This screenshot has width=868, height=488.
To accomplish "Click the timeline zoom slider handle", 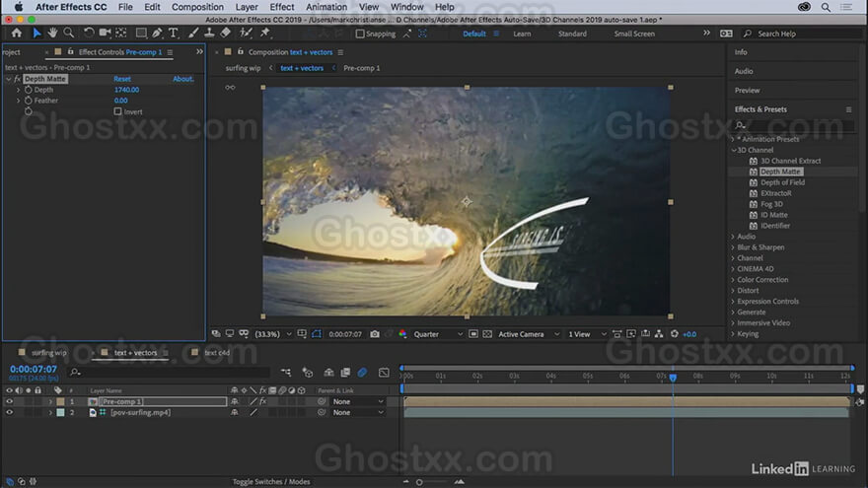I will (x=419, y=482).
